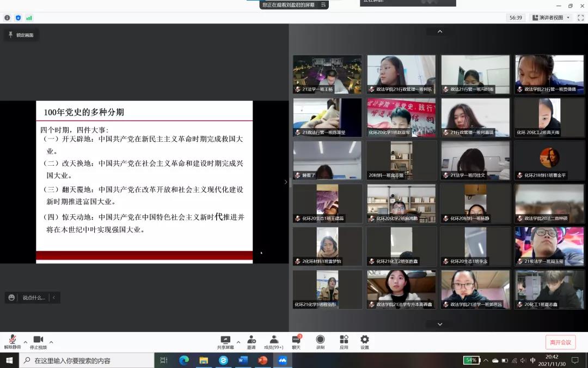This screenshot has width=588, height=368.
Task: Toggle lock screen pin (锁定画面)
Action: tap(20, 35)
